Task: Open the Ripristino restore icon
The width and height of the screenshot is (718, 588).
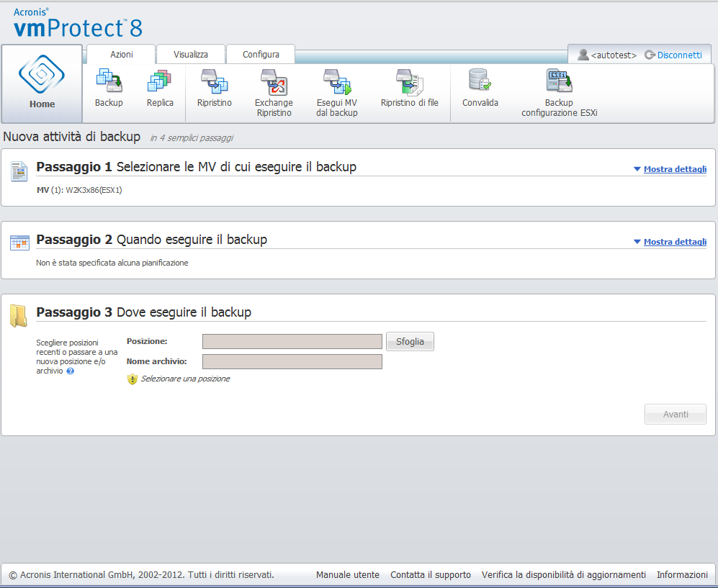Action: pyautogui.click(x=215, y=81)
